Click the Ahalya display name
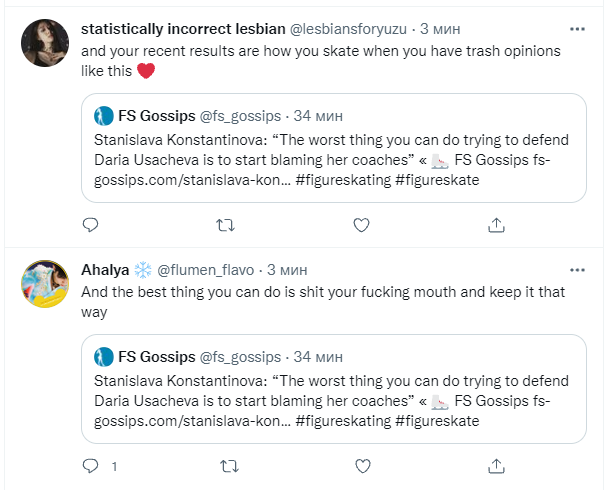The width and height of the screenshot is (607, 490). tap(105, 270)
